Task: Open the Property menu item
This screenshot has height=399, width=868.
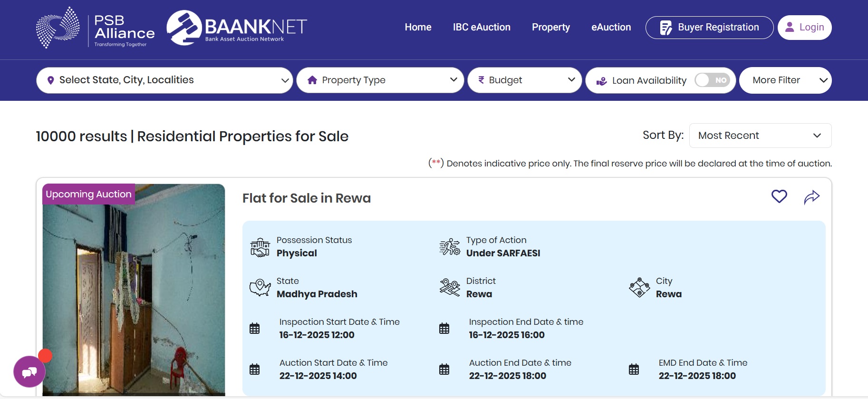Action: point(550,27)
